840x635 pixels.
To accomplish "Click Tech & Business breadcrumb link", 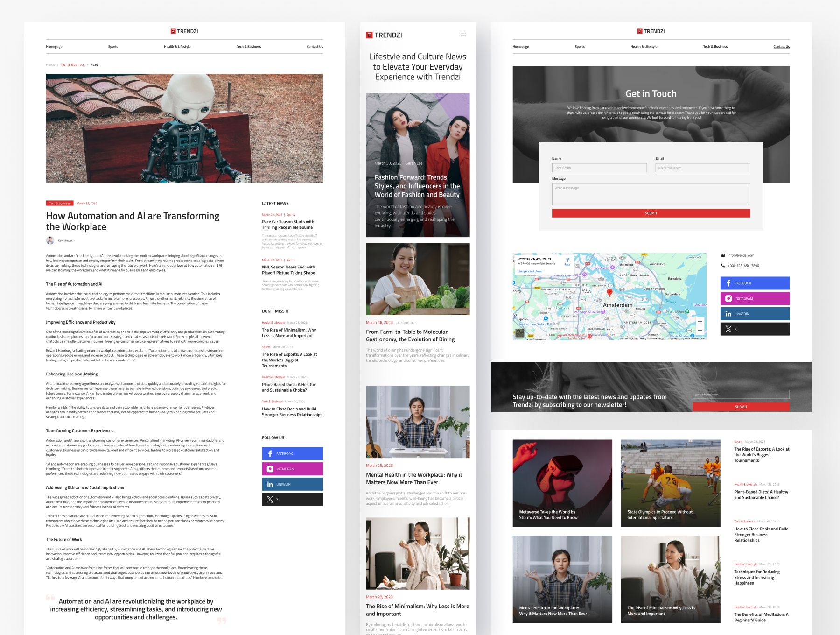I will [x=73, y=65].
